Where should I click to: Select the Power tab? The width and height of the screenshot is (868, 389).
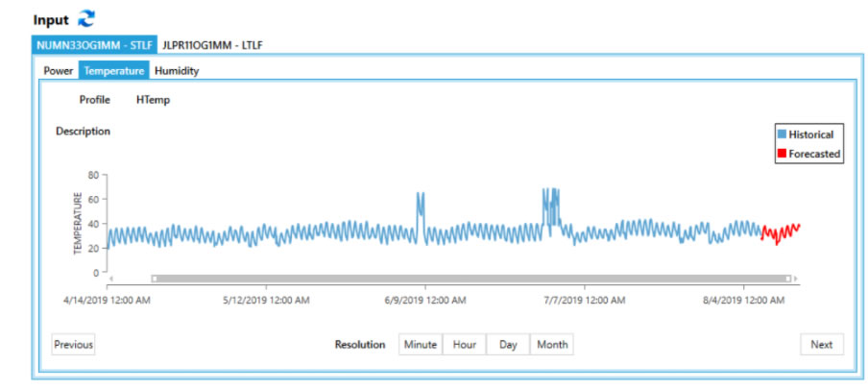pyautogui.click(x=59, y=70)
